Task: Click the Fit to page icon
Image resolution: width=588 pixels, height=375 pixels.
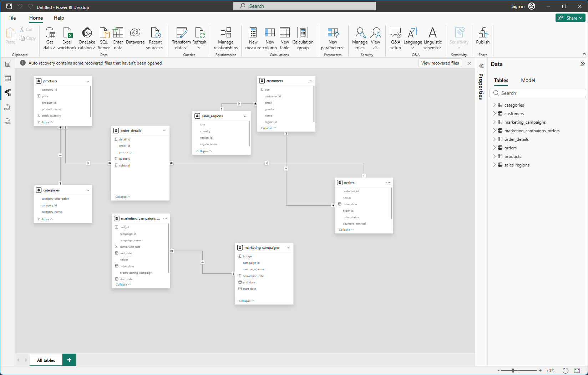Action: point(577,371)
